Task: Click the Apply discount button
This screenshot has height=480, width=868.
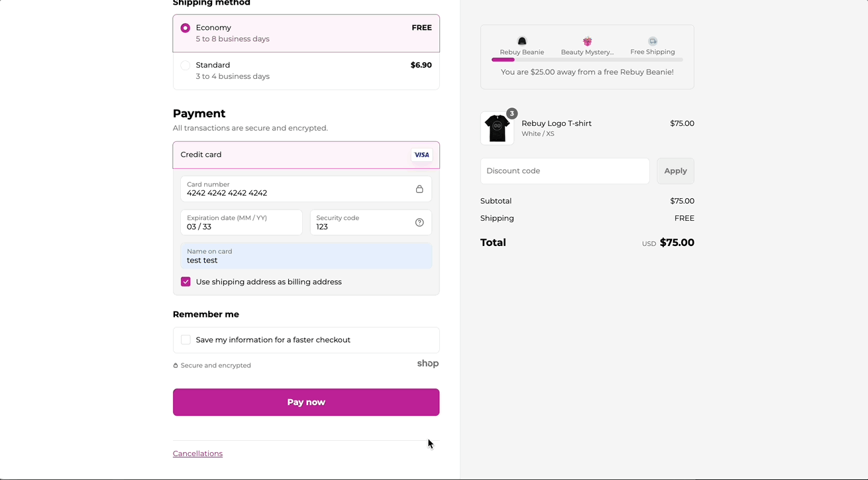Action: click(675, 171)
